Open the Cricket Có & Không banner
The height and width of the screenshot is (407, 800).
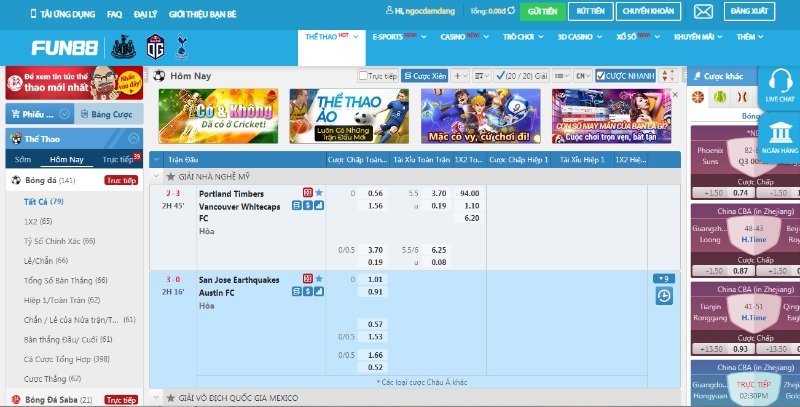(x=218, y=116)
